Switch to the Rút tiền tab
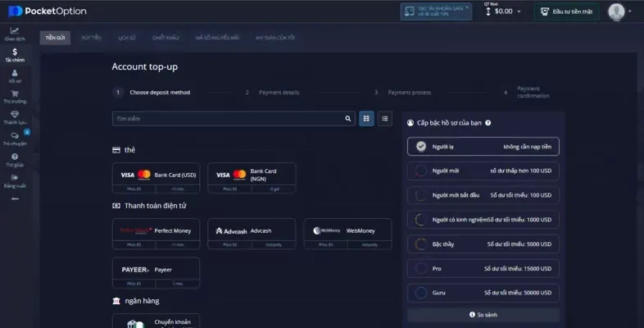 91,38
